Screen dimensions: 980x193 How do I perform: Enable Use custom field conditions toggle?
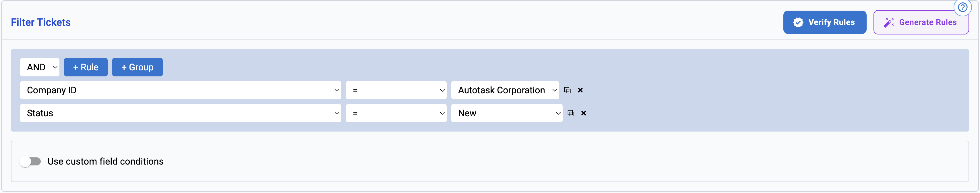(31, 161)
